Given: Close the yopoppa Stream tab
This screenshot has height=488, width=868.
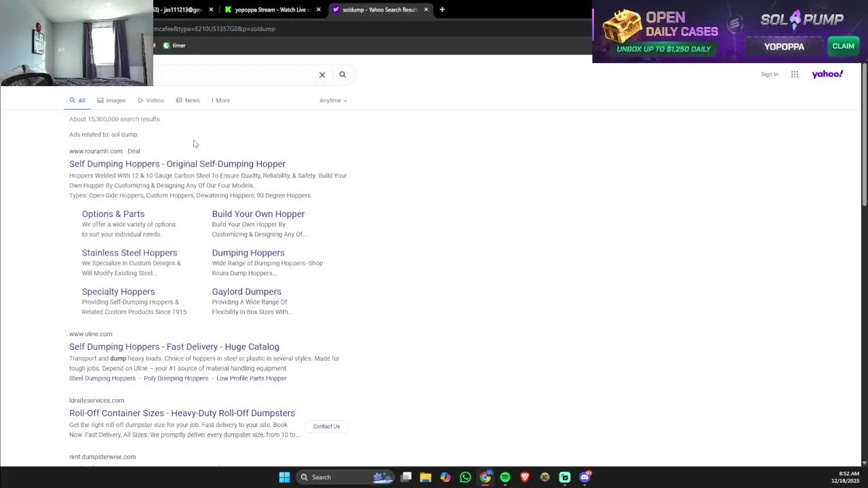Looking at the screenshot, I should (319, 9).
